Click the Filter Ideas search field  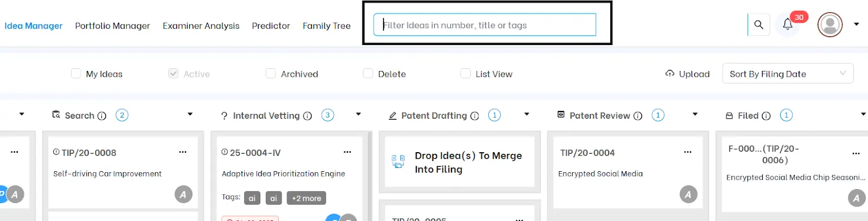tap(484, 25)
